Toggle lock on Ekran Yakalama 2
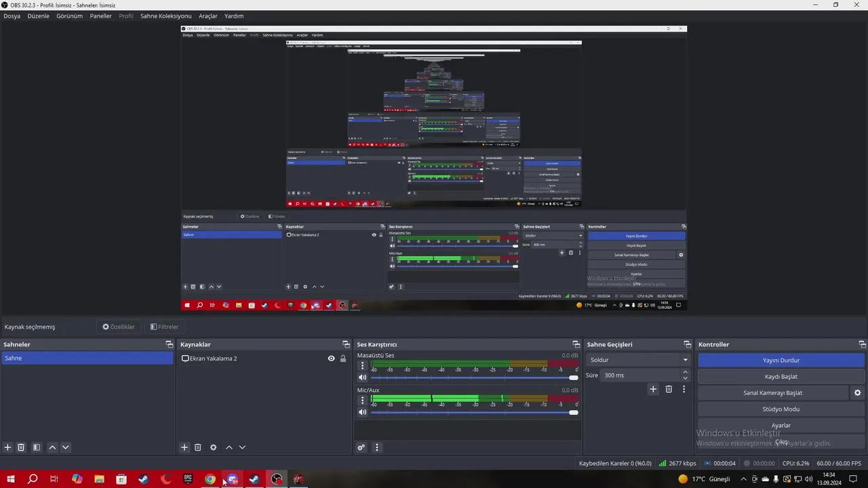Viewport: 868px width, 488px height. click(343, 359)
